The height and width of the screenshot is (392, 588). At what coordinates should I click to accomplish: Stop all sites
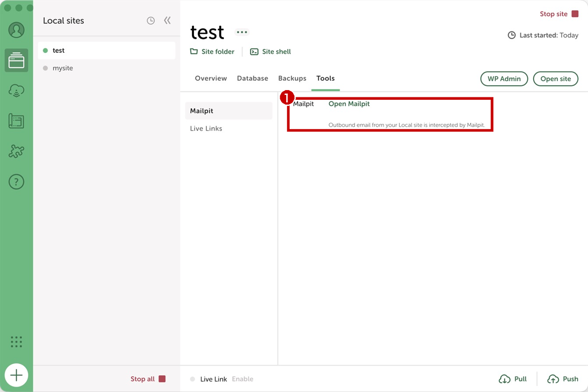(148, 379)
